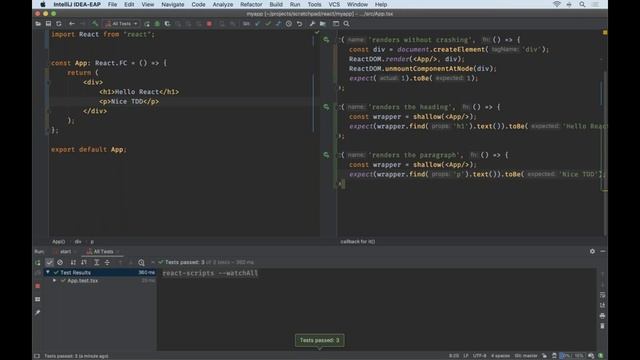Select App.test.tsx in test tree
The height and width of the screenshot is (360, 640).
[x=83, y=281]
